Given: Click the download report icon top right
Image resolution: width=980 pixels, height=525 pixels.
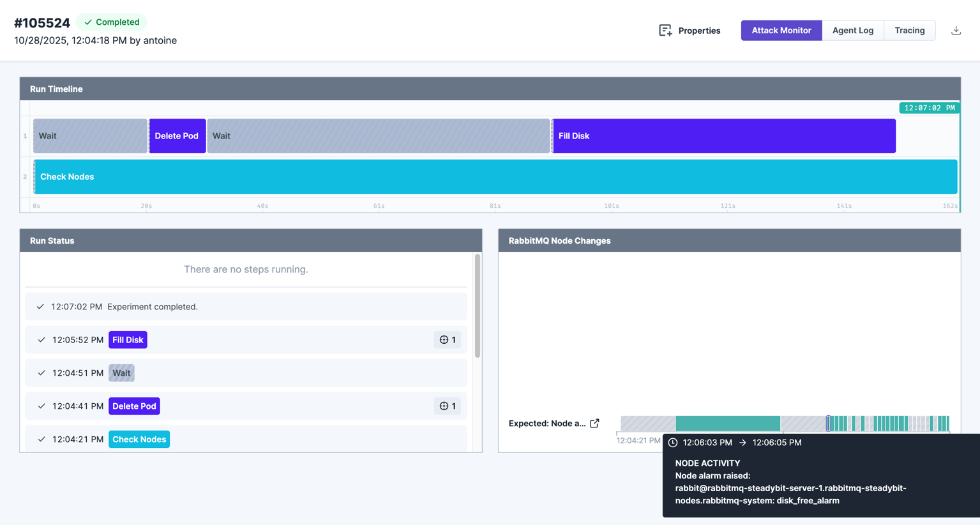Looking at the screenshot, I should tap(956, 30).
